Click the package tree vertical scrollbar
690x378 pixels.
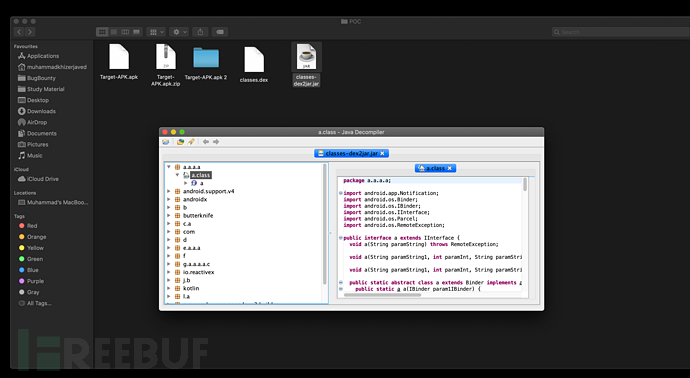(x=325, y=224)
